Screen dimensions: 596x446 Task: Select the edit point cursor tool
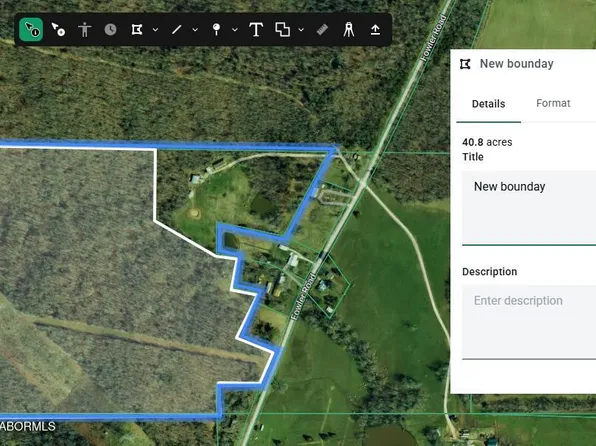58,29
